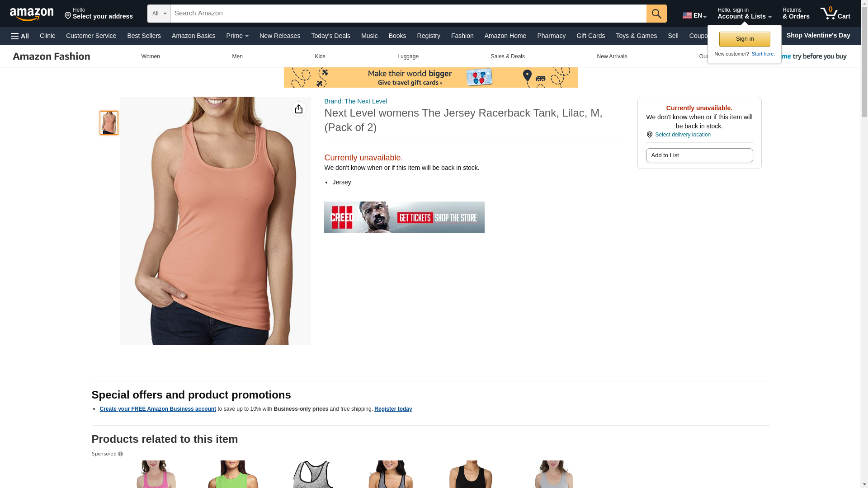868x488 pixels.
Task: Expand the All search category dropdown
Action: (159, 14)
